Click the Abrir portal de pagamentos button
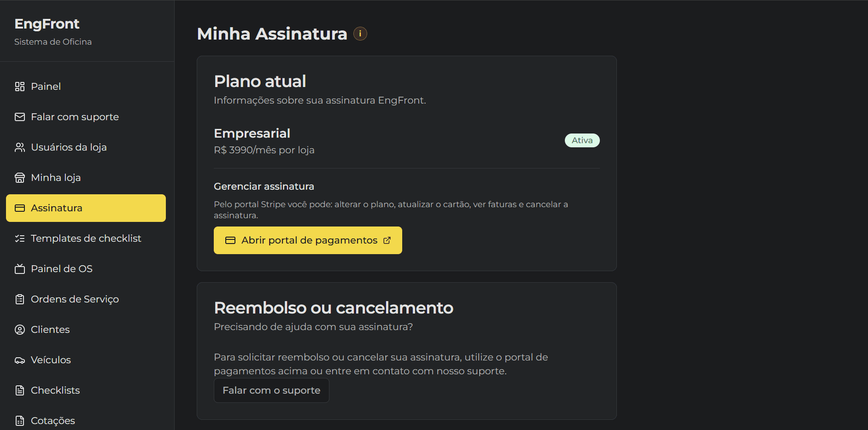 pos(307,240)
